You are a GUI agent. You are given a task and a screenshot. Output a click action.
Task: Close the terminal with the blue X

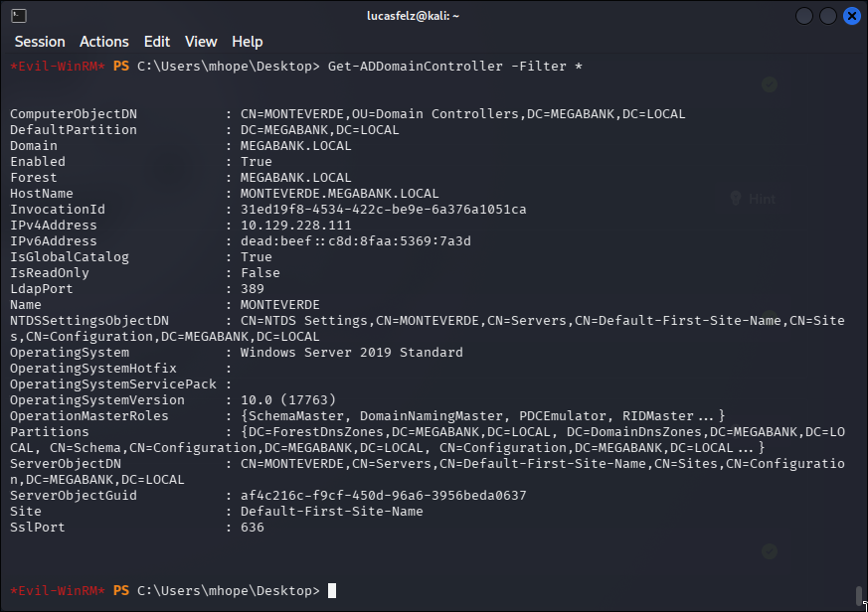coord(852,16)
